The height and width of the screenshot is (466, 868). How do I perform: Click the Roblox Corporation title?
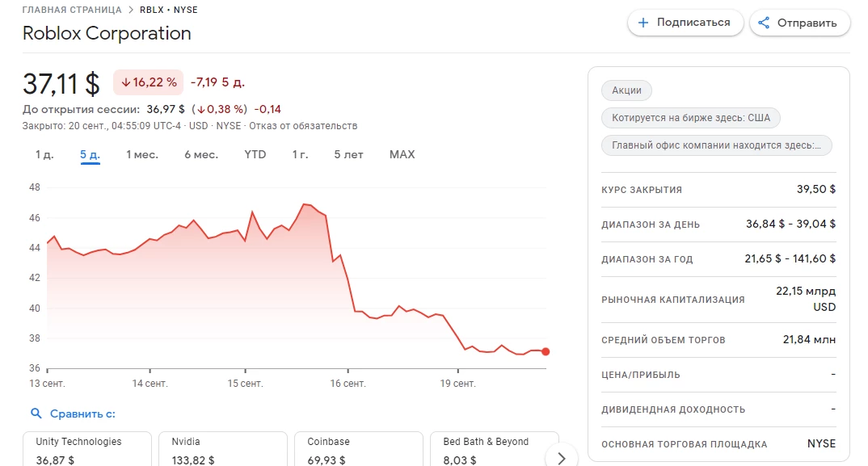(x=107, y=34)
